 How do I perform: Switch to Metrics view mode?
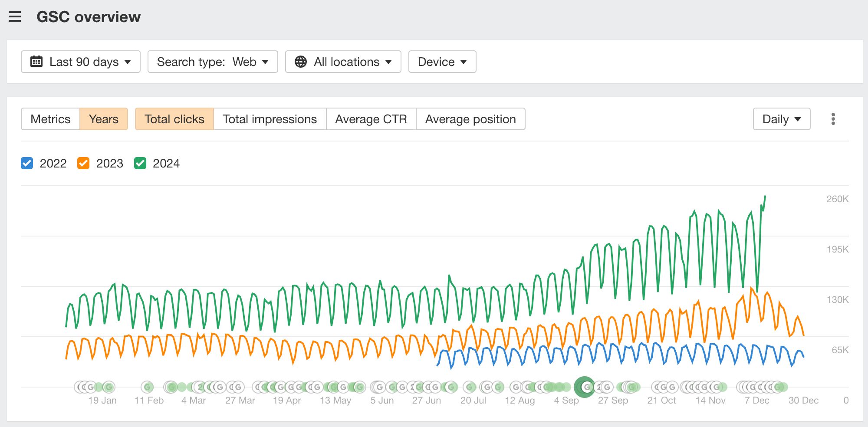click(50, 119)
